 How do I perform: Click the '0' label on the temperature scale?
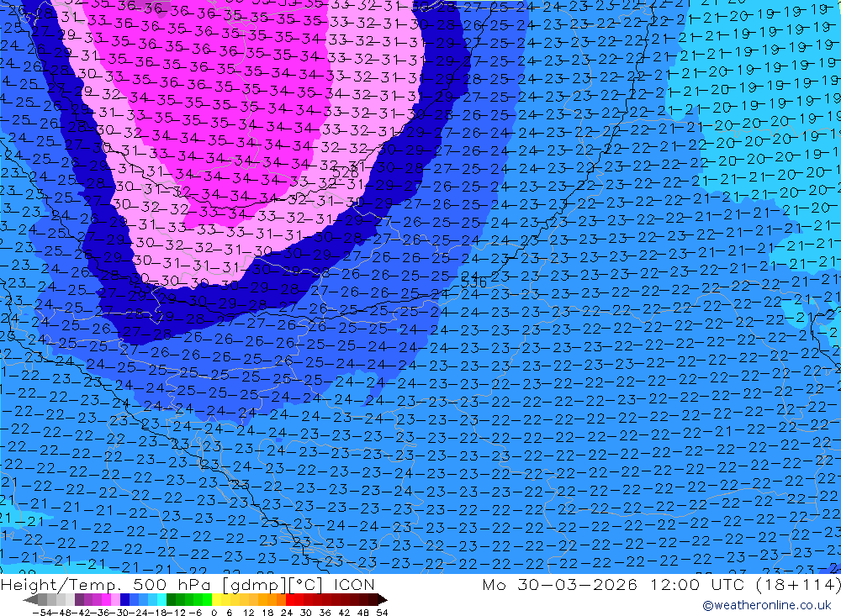[214, 613]
